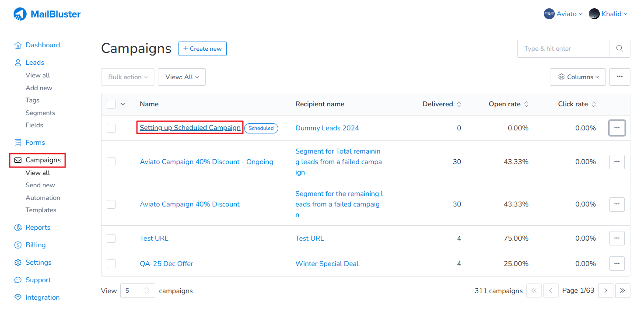Viewport: 644px width, 315px height.
Task: Open the Aviato brand dropdown
Action: (x=563, y=14)
